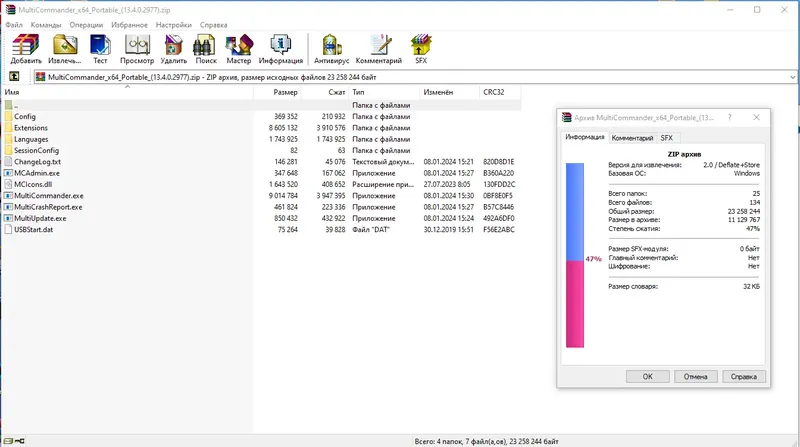800x447 pixels.
Task: Switch to the SFX dialog tab
Action: (666, 138)
